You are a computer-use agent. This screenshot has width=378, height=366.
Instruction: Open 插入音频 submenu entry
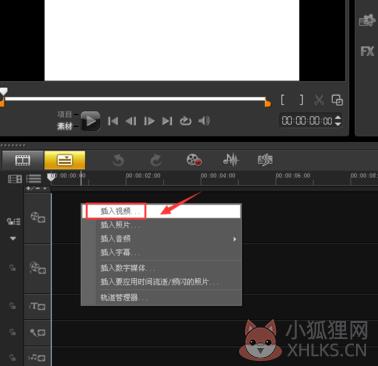[x=161, y=239]
